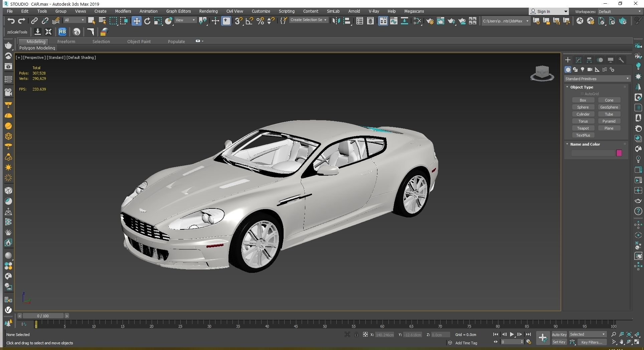Toggle the Spinner Snap icon
This screenshot has height=350, width=644.
click(x=271, y=21)
